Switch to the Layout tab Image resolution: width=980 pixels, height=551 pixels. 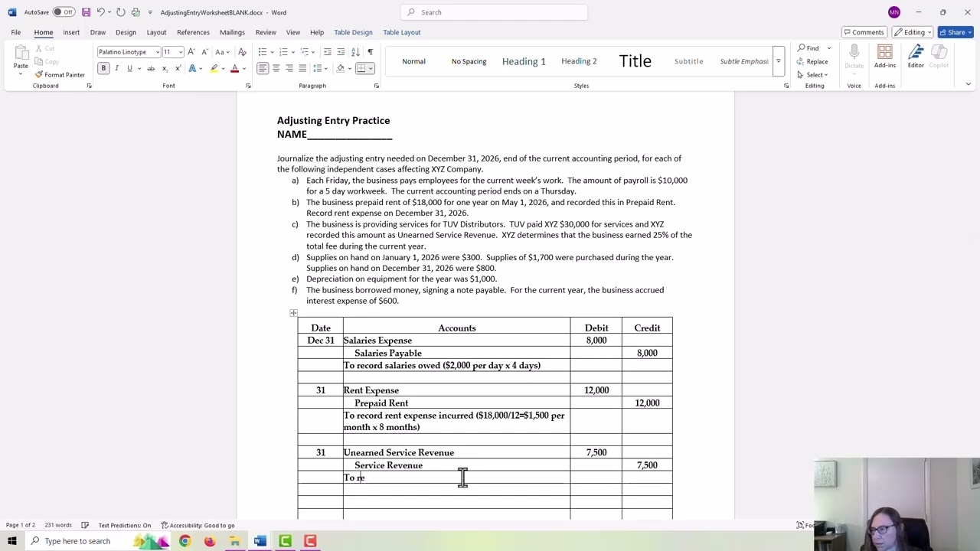point(156,32)
